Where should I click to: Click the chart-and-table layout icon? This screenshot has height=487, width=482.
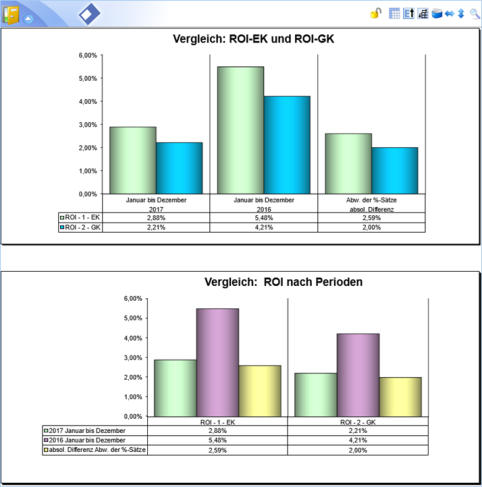(423, 13)
